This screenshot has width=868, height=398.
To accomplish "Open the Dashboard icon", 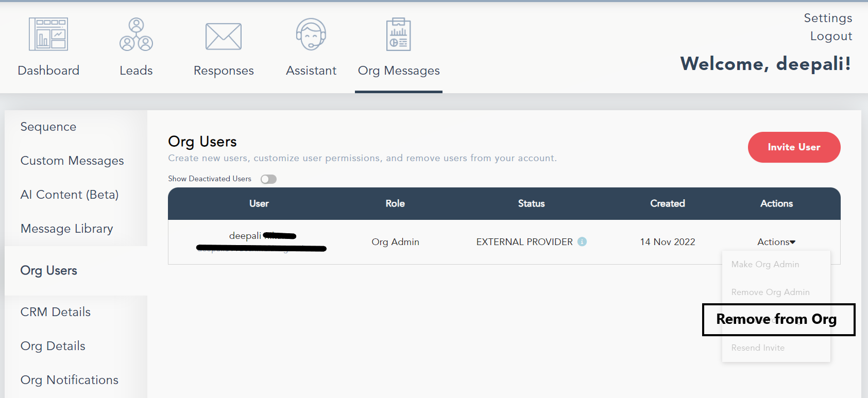I will click(x=48, y=34).
